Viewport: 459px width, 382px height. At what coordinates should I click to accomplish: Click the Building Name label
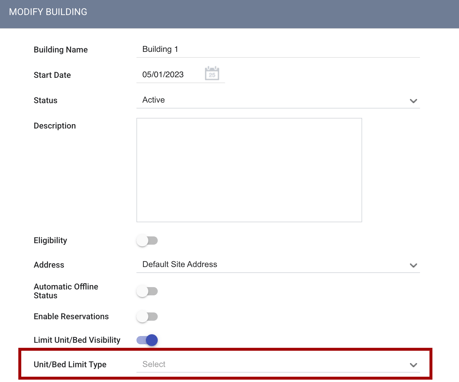click(61, 50)
